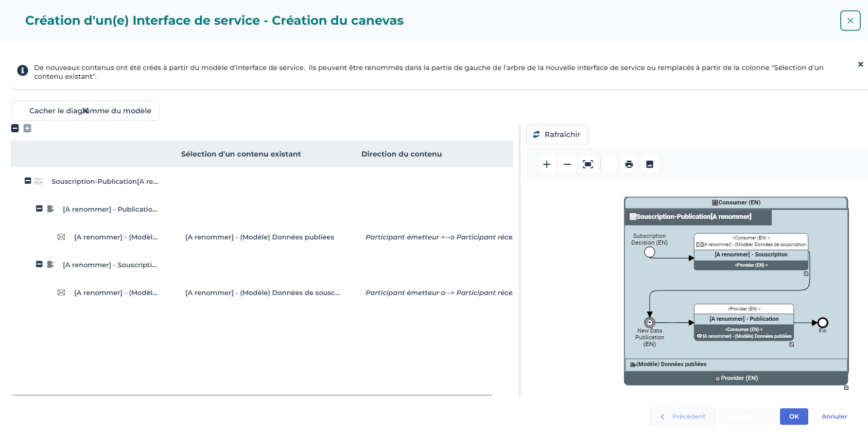868x432 pixels.
Task: Print the diagram
Action: (x=629, y=164)
